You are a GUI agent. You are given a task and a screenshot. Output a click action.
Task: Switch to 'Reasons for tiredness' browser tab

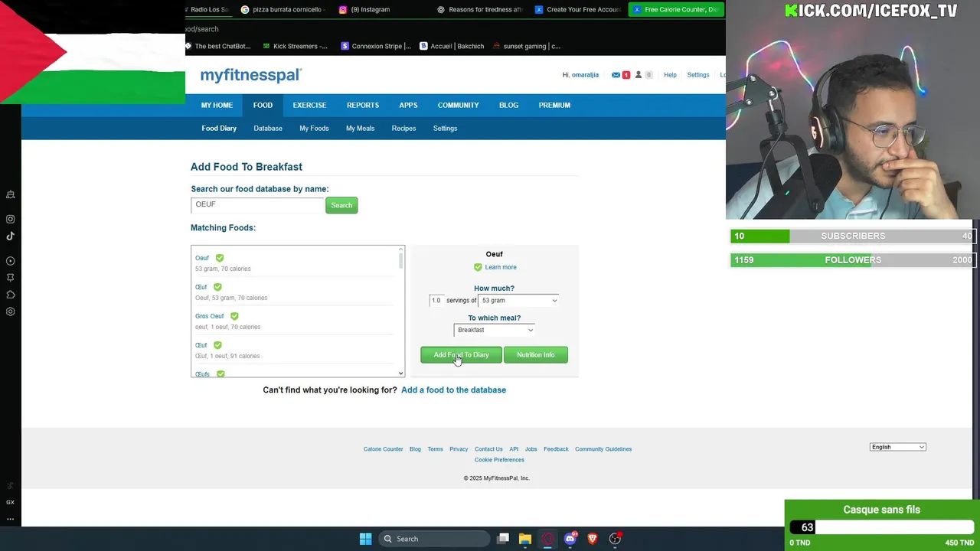(x=479, y=10)
